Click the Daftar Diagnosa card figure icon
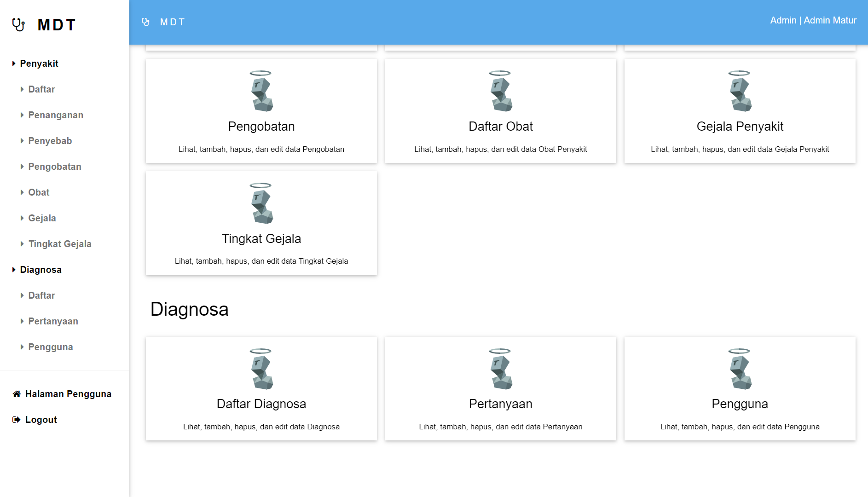Viewport: 868px width, 497px height. coord(261,369)
